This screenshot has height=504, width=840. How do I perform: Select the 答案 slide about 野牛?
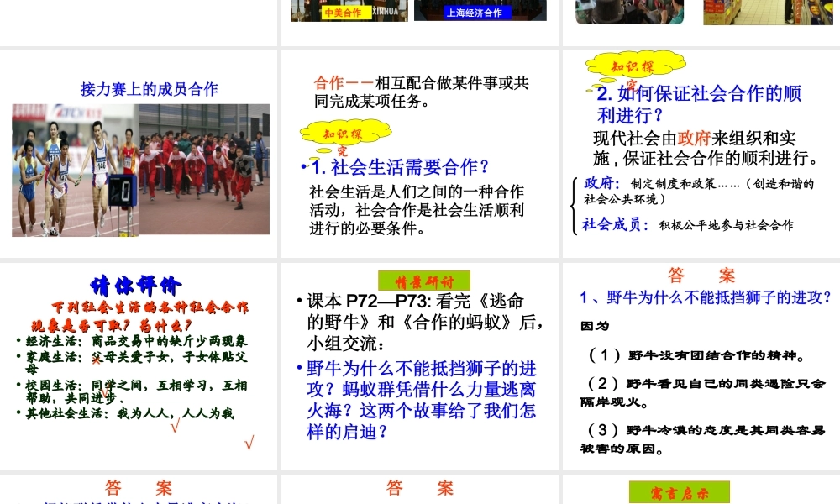click(x=701, y=366)
